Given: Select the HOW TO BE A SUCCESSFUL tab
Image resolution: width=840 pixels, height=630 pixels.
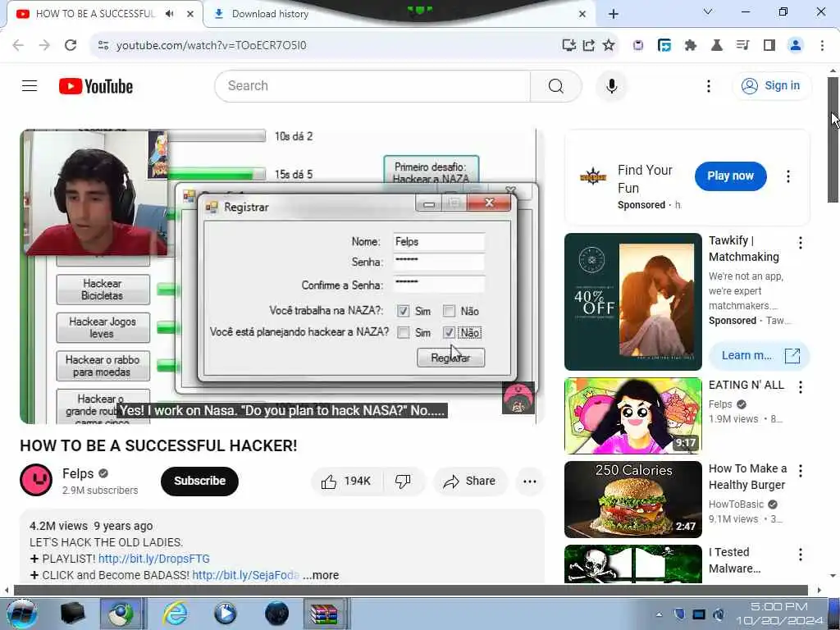Looking at the screenshot, I should point(95,14).
